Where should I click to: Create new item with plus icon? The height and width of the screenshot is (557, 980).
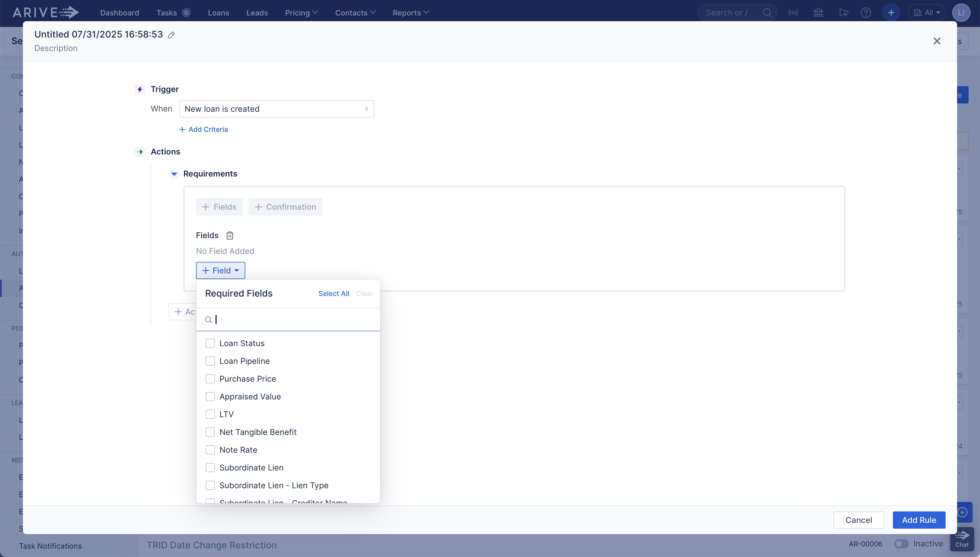[x=891, y=12]
